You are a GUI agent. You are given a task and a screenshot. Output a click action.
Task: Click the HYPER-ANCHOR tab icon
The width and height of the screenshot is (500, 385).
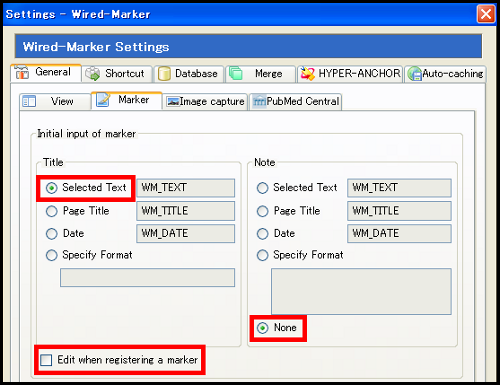point(307,74)
